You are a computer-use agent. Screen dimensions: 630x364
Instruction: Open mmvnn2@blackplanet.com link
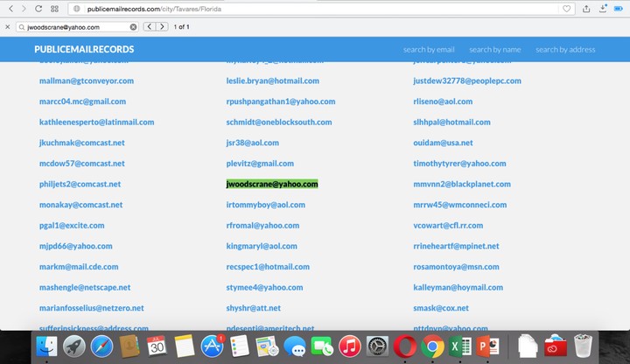(462, 184)
